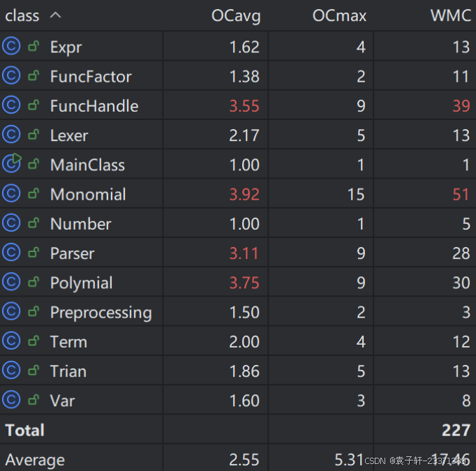Viewport: 476px width, 471px height.
Task: Click the Monomial class icon
Action: (x=11, y=193)
